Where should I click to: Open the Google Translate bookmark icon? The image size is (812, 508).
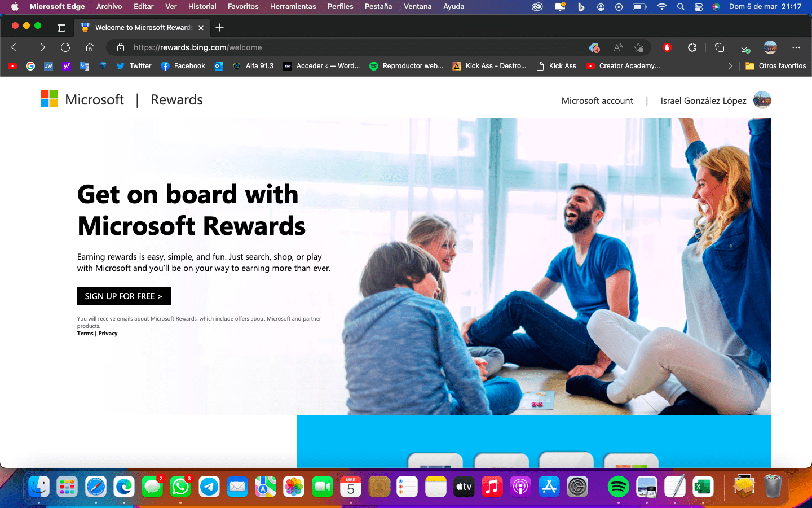point(85,66)
